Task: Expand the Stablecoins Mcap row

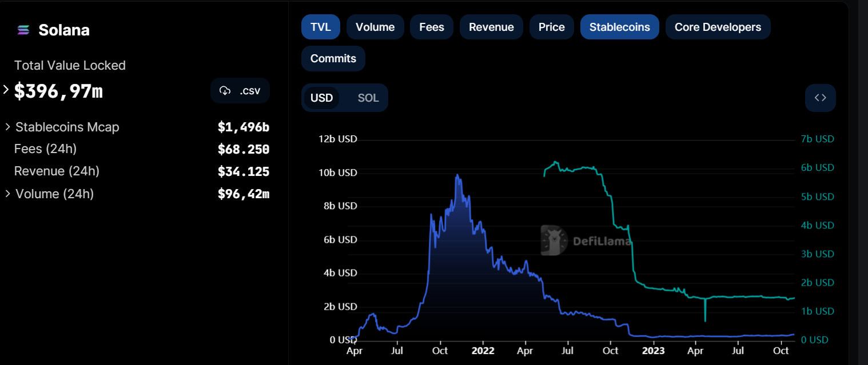Action: (x=8, y=126)
